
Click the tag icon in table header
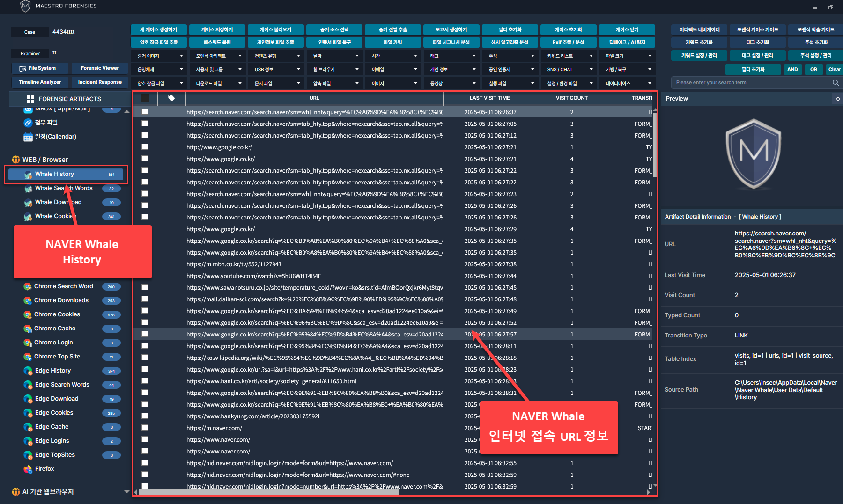[x=171, y=98]
